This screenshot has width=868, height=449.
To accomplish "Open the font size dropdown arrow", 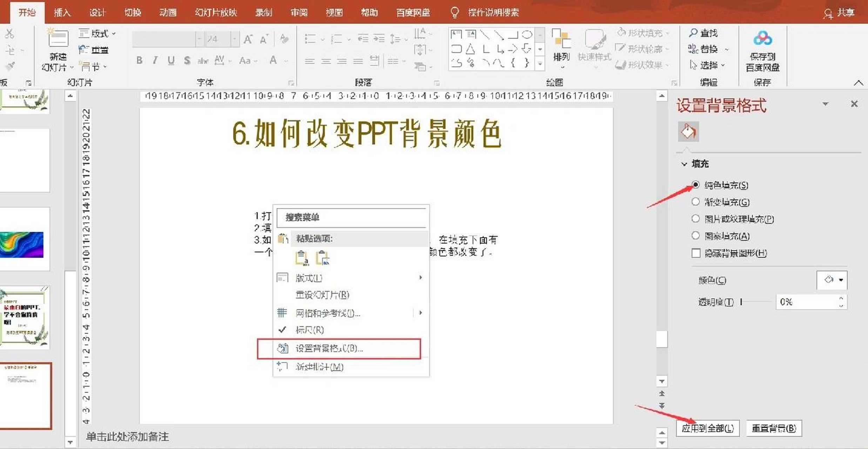I will (235, 39).
